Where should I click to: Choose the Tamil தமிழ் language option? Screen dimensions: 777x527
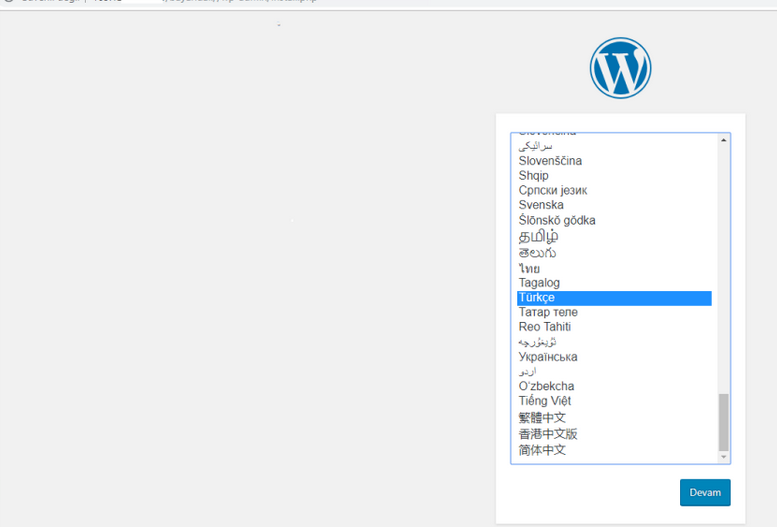[x=614, y=236]
